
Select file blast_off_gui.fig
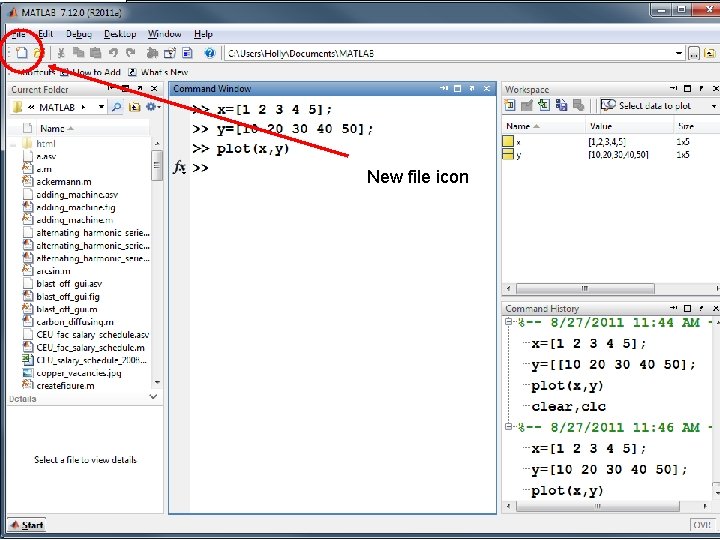[68, 297]
